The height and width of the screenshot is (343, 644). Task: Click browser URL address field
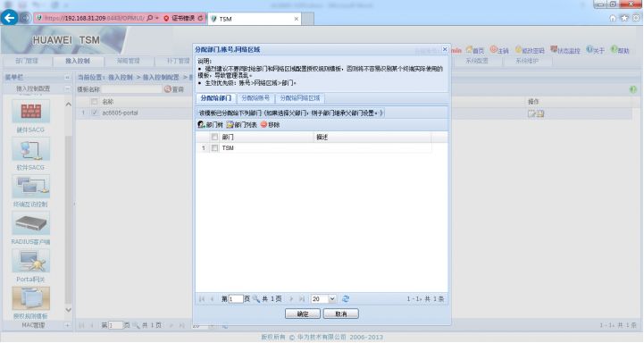pyautogui.click(x=95, y=18)
